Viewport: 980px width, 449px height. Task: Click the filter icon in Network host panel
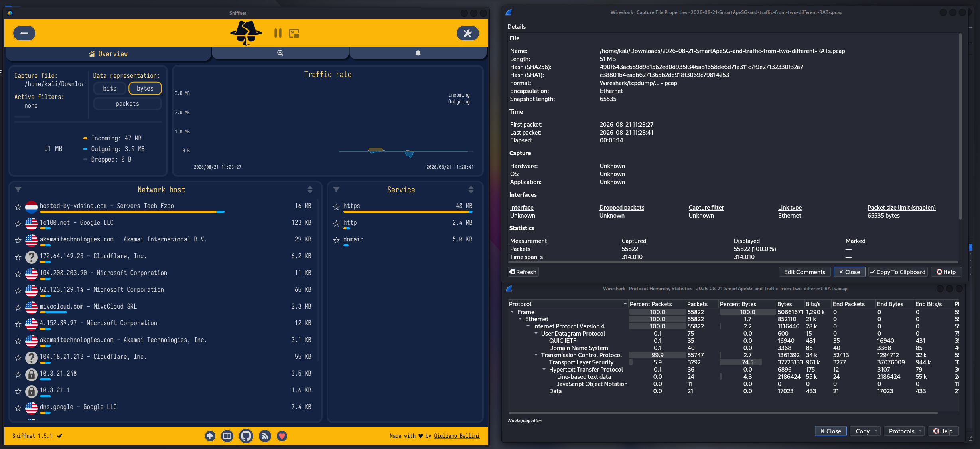coord(18,190)
